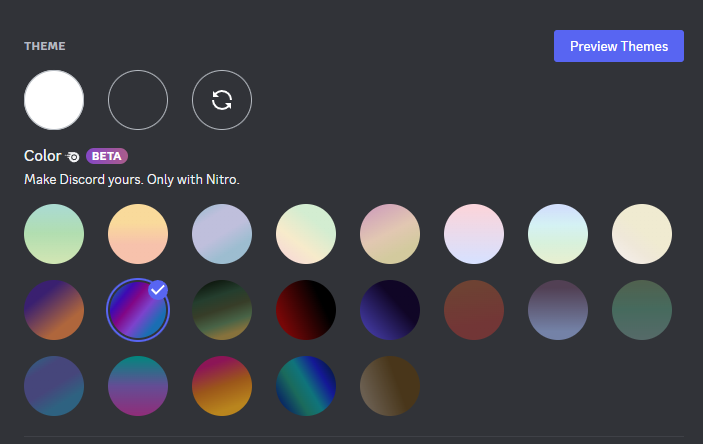
Task: Pick the teal to magenta gradient swatch
Action: click(x=138, y=386)
